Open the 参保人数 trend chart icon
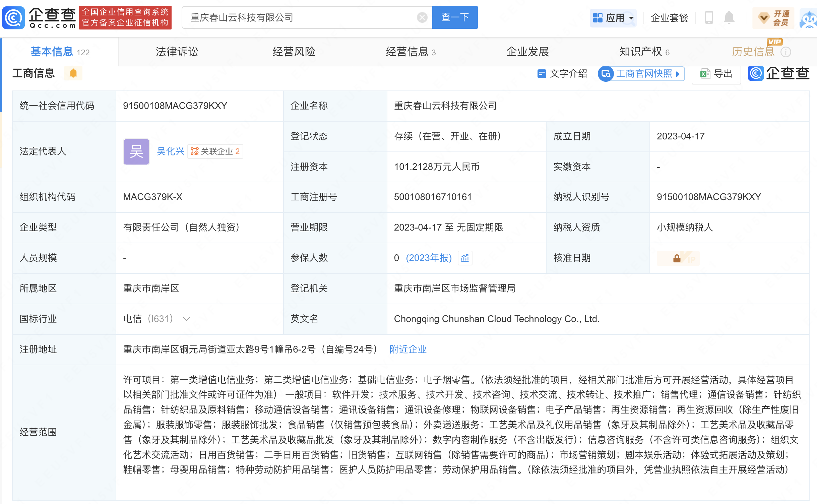The height and width of the screenshot is (504, 817). point(465,258)
